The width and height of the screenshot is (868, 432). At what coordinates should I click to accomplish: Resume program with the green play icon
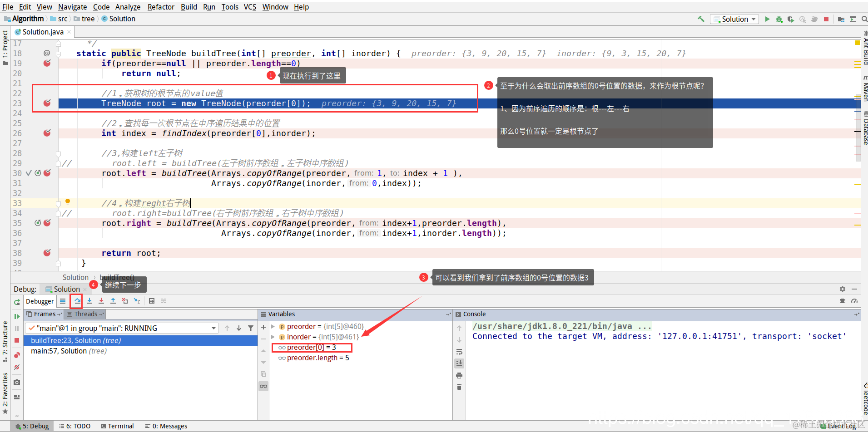[x=17, y=316]
